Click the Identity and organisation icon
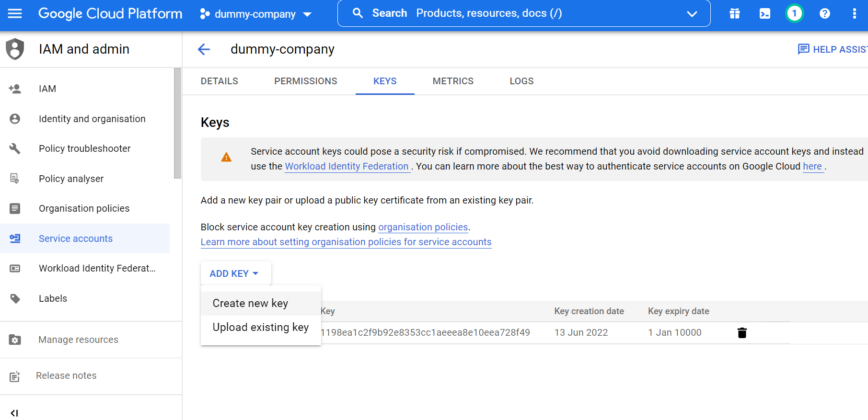This screenshot has width=868, height=420. click(x=15, y=119)
